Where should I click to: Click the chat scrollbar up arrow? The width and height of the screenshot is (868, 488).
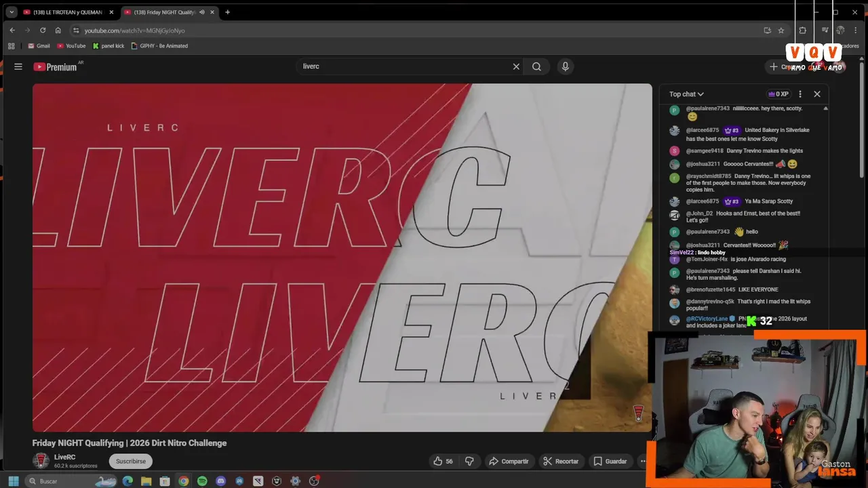tap(825, 108)
